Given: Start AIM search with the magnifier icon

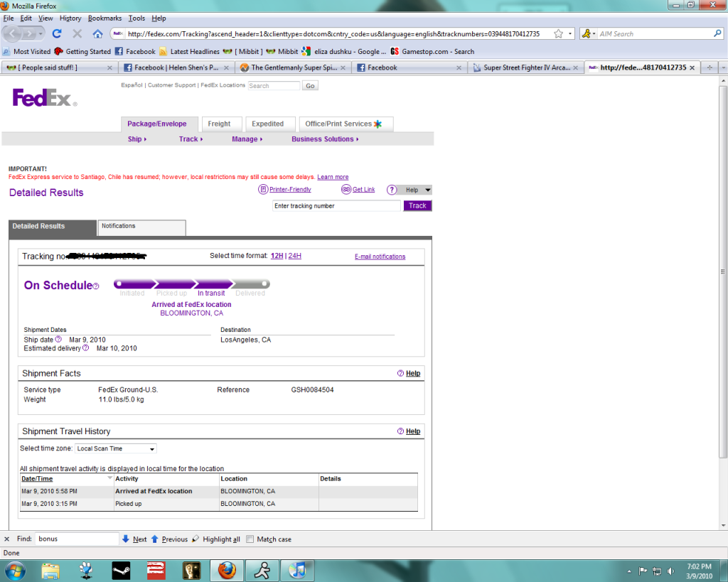Looking at the screenshot, I should click(717, 33).
